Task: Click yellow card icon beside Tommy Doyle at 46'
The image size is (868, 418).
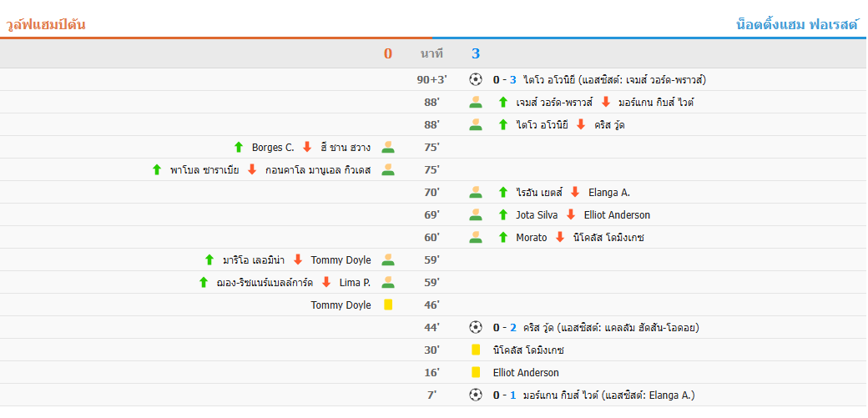Action: [388, 305]
